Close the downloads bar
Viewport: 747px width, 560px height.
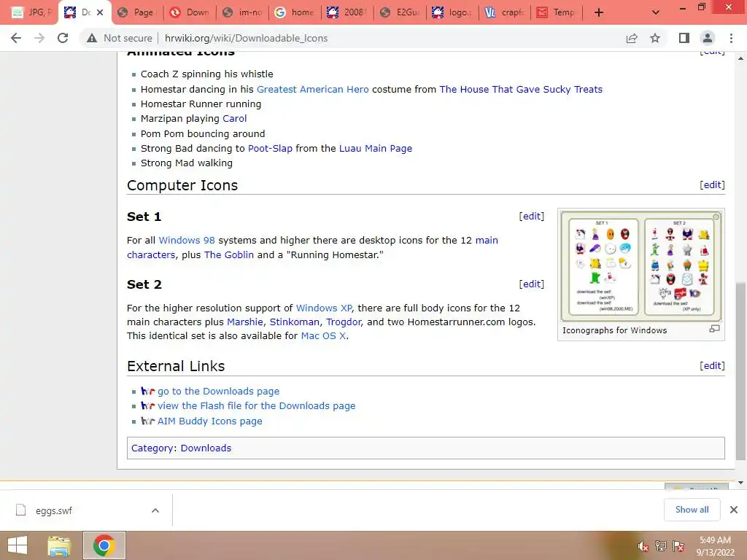(734, 510)
